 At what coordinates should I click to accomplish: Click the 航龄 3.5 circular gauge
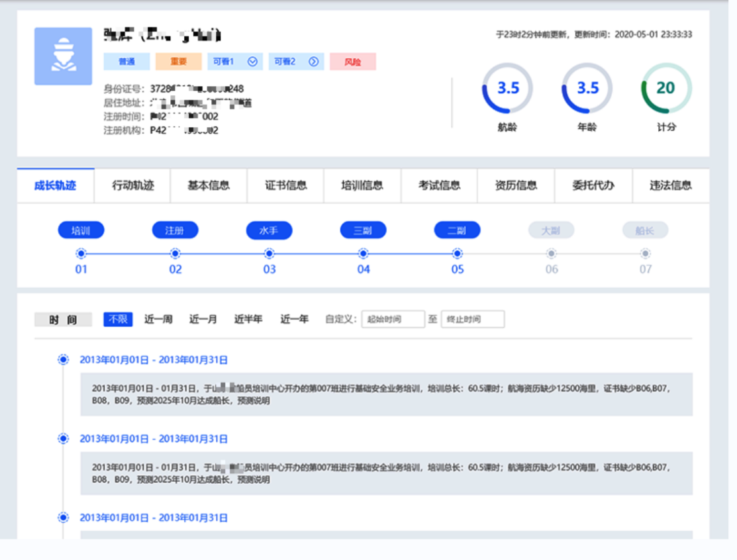pyautogui.click(x=507, y=88)
